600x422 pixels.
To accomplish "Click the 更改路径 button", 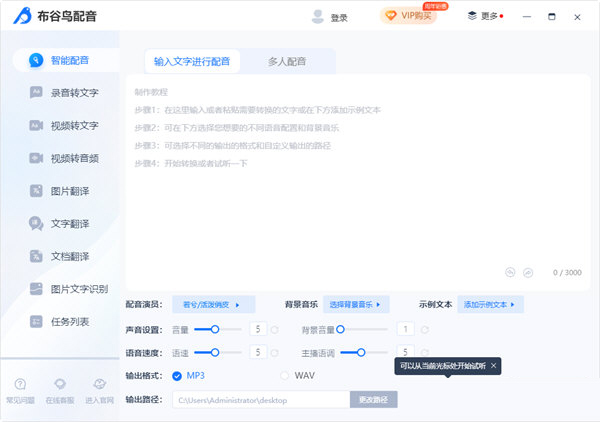I will coord(373,399).
